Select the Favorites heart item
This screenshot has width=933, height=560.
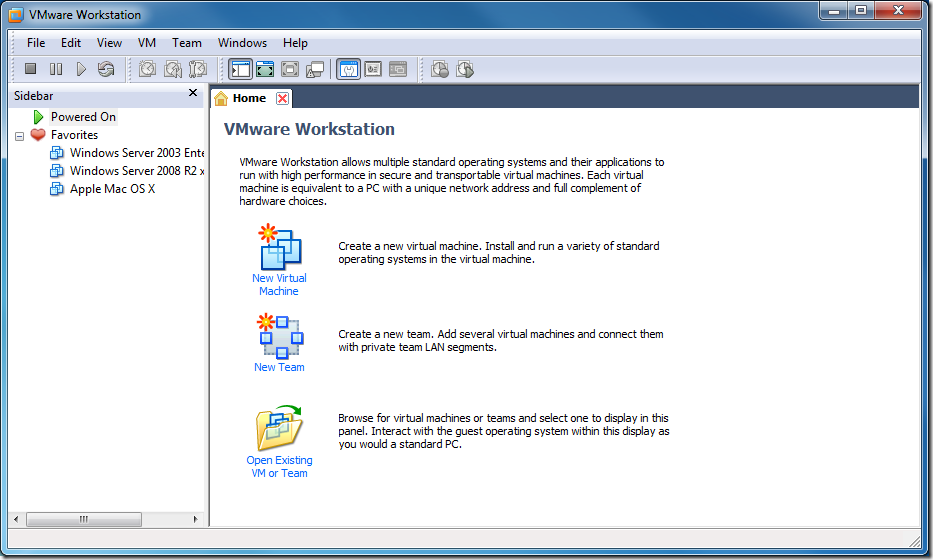(x=74, y=135)
